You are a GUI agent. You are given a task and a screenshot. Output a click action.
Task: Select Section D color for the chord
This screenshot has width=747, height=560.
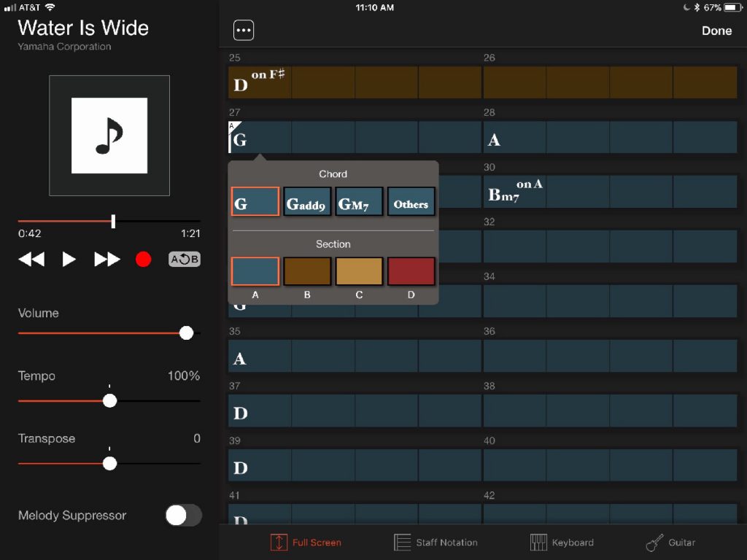411,271
